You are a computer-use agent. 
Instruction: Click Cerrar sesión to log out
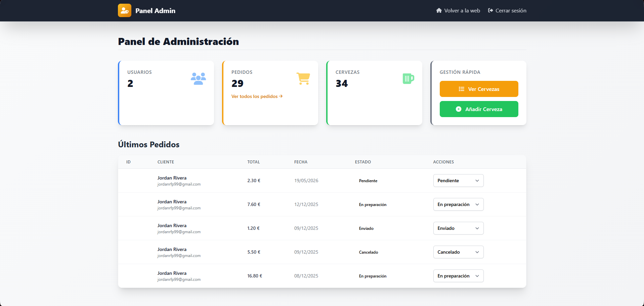pyautogui.click(x=507, y=10)
